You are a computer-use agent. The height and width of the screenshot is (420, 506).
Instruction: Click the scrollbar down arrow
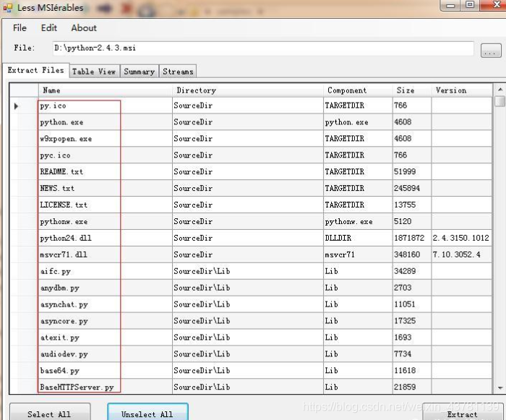point(500,388)
